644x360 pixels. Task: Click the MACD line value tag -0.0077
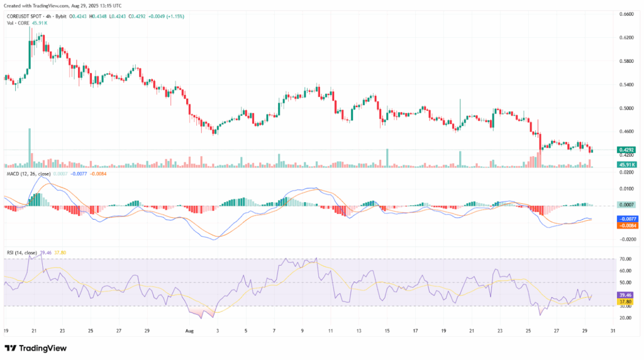[x=625, y=218]
